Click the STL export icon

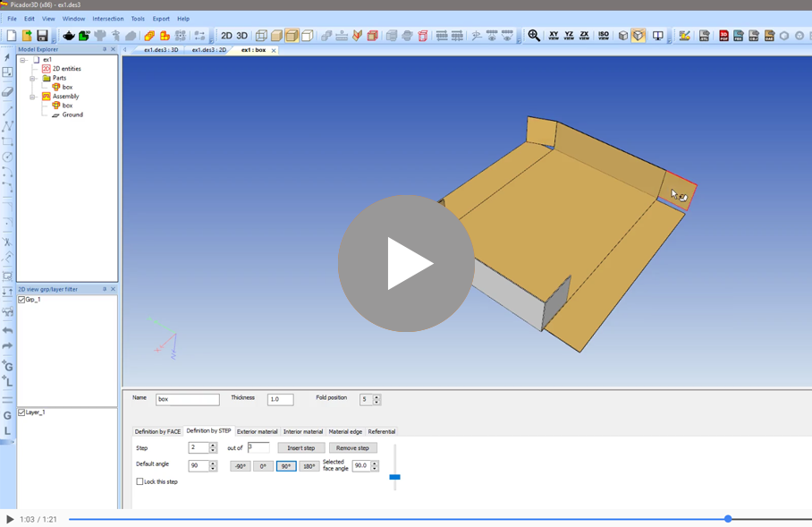point(705,35)
